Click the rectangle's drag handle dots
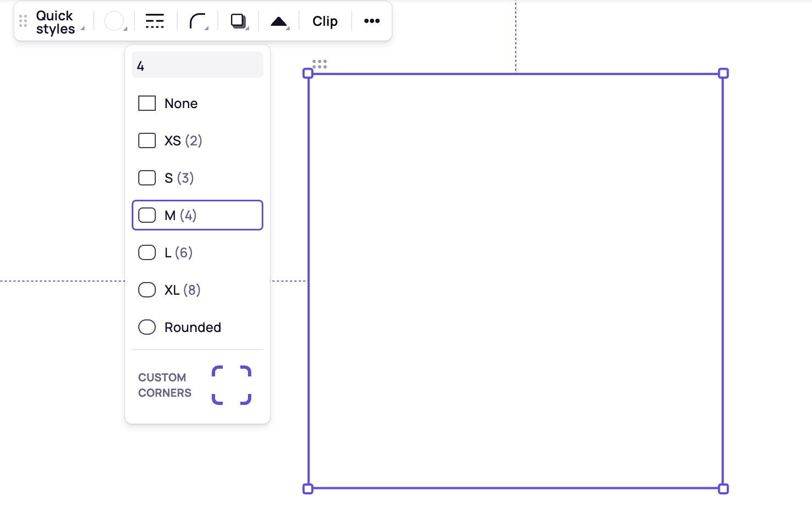The height and width of the screenshot is (518, 812). tap(320, 64)
